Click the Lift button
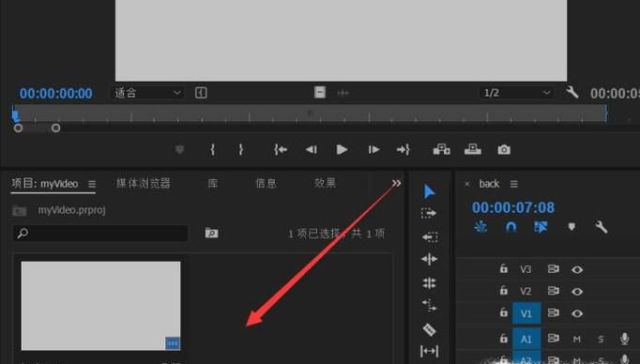The width and height of the screenshot is (640, 364). point(441,150)
